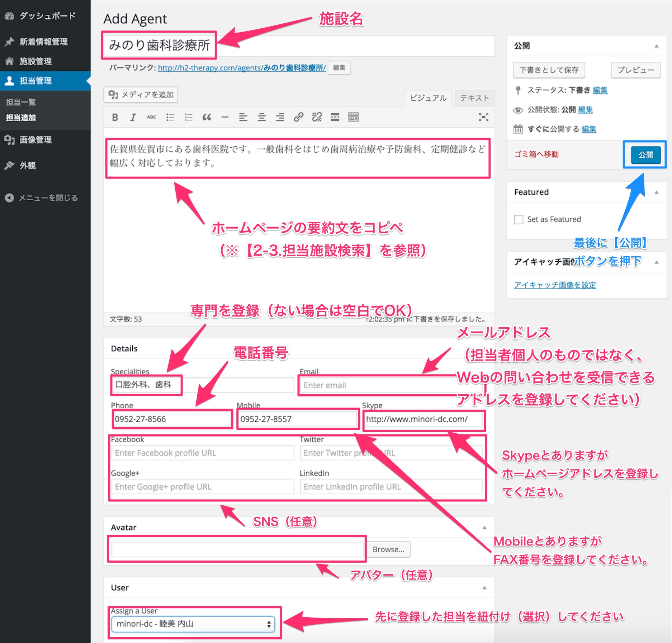This screenshot has height=643, width=672.
Task: Insert a blockquote in the editor
Action: [x=207, y=117]
